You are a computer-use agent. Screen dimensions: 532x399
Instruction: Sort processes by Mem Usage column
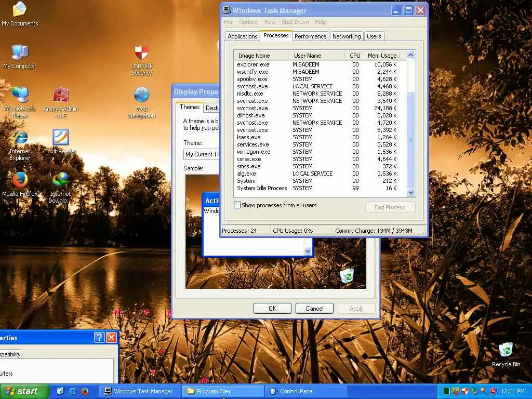(382, 55)
